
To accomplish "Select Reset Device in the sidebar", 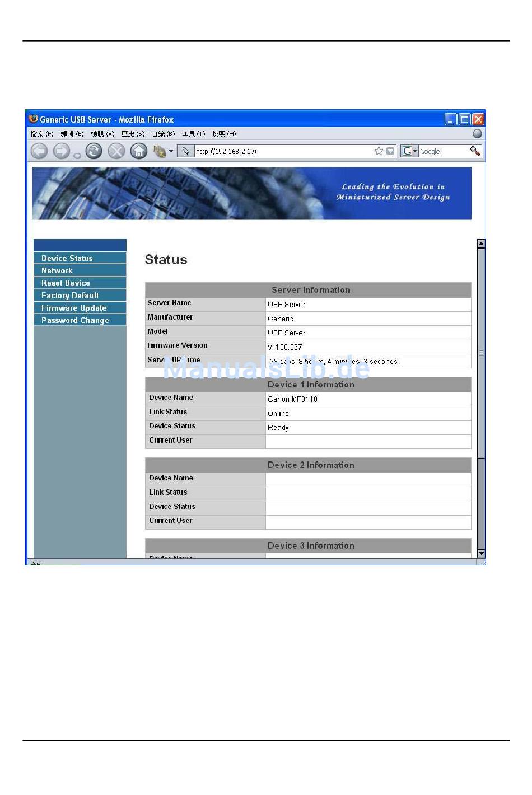I will 80,283.
